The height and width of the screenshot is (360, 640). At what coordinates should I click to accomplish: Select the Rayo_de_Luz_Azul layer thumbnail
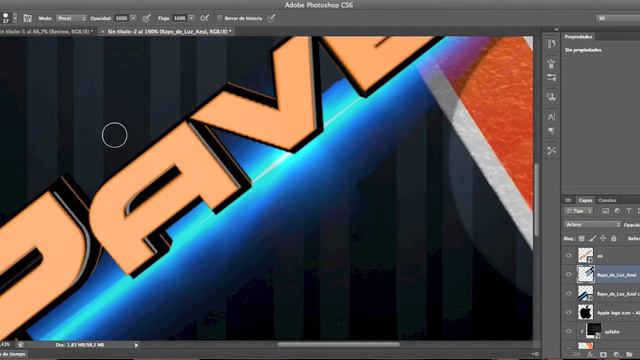[585, 274]
